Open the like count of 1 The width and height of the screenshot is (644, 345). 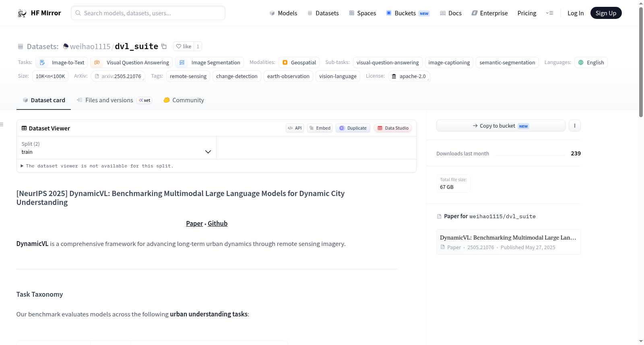198,46
